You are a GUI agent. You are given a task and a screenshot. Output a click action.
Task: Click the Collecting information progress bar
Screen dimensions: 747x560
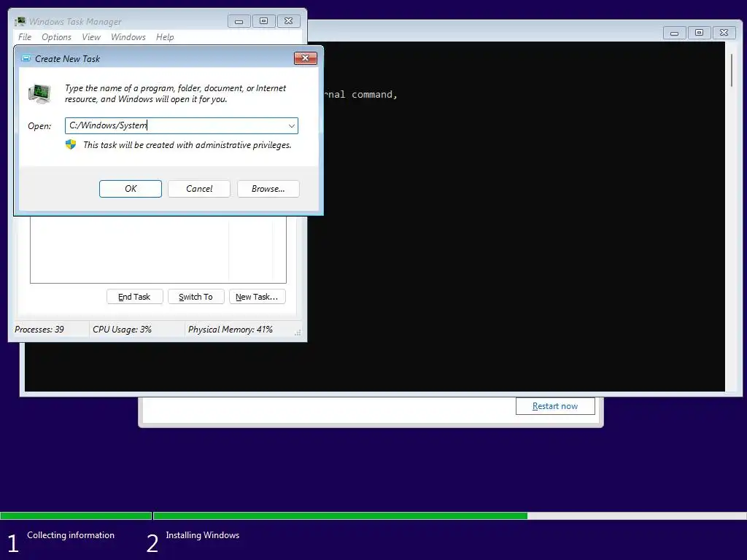click(76, 516)
